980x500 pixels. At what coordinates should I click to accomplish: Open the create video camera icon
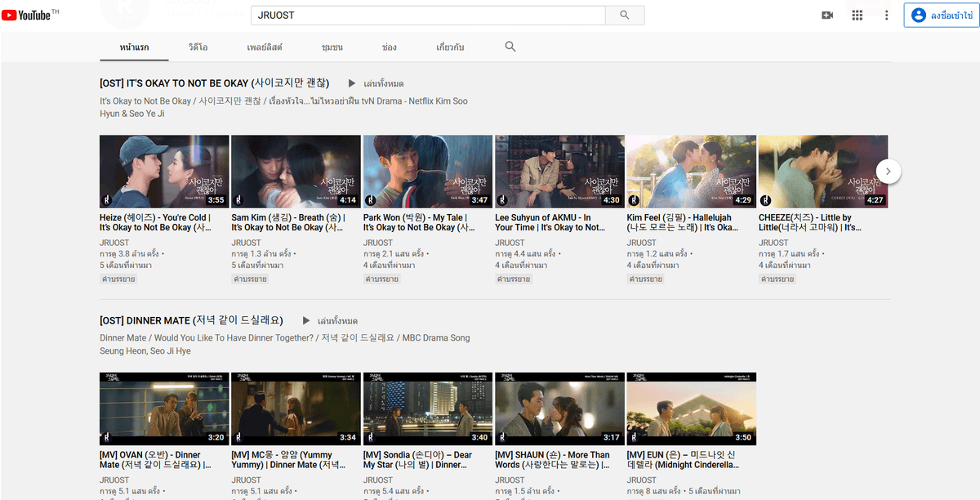(x=827, y=16)
